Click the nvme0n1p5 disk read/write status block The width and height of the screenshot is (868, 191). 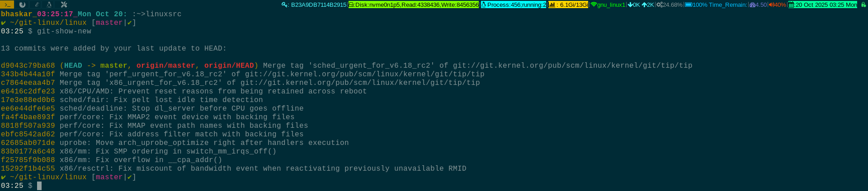(x=414, y=5)
